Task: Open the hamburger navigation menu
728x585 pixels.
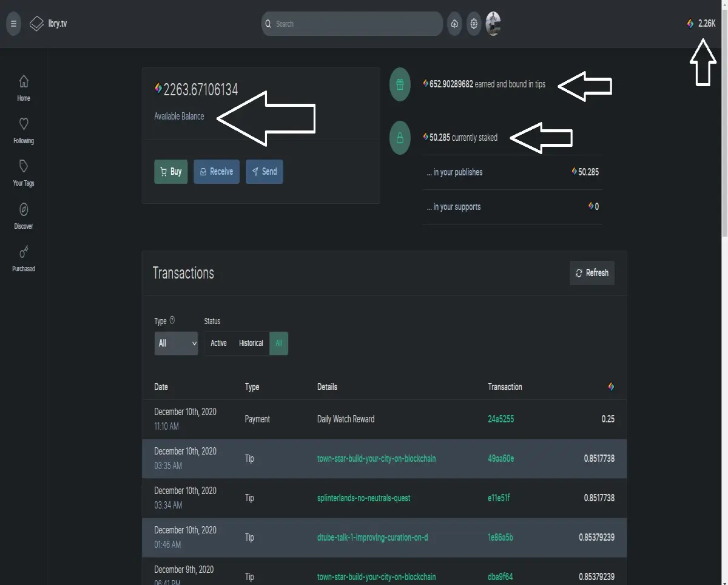Action: [x=13, y=24]
